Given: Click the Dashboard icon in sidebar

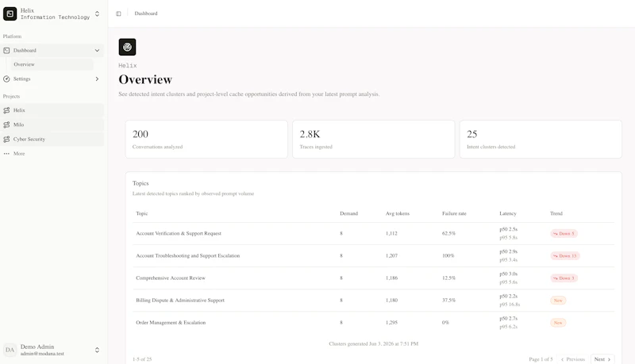Looking at the screenshot, I should (x=6, y=51).
